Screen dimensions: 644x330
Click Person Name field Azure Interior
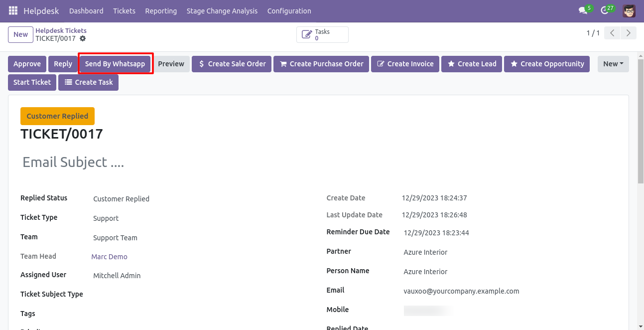(x=509, y=272)
